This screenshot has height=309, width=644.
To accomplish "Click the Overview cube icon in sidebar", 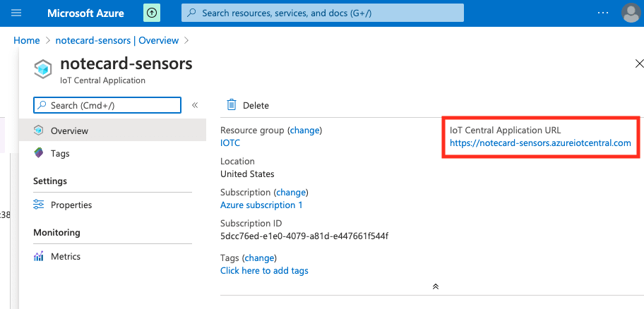I will [x=39, y=131].
